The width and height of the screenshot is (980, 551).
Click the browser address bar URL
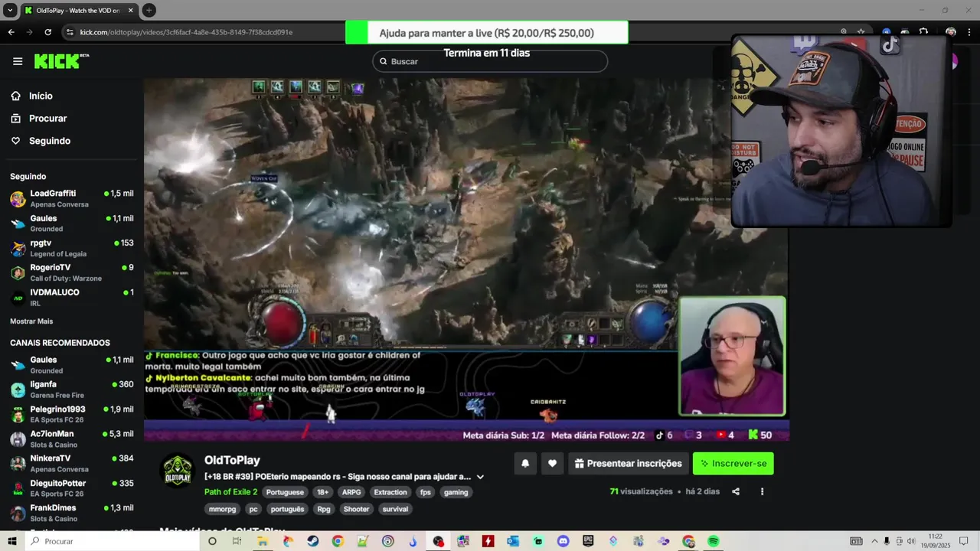coord(186,32)
